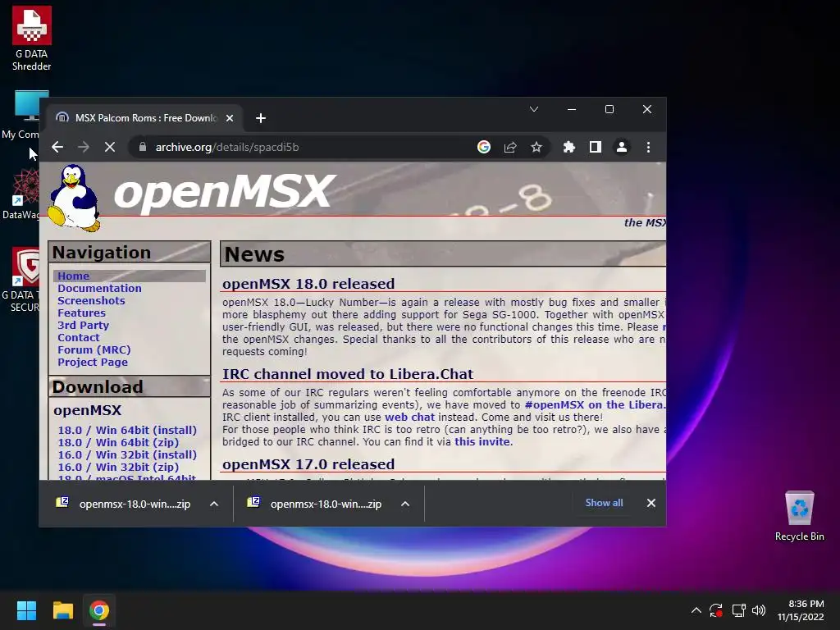
Task: Open the DataWag desktop shortcut
Action: [x=21, y=194]
